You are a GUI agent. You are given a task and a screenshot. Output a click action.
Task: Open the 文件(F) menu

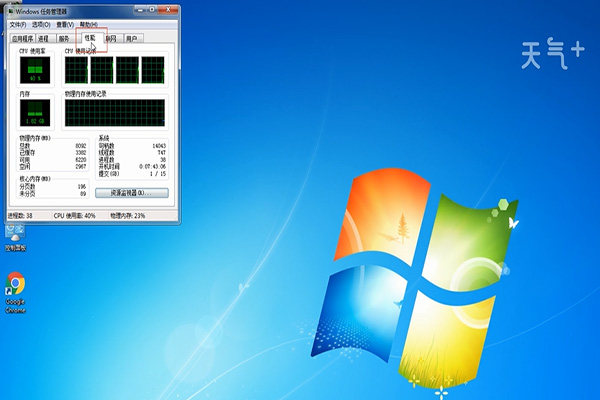tap(18, 25)
